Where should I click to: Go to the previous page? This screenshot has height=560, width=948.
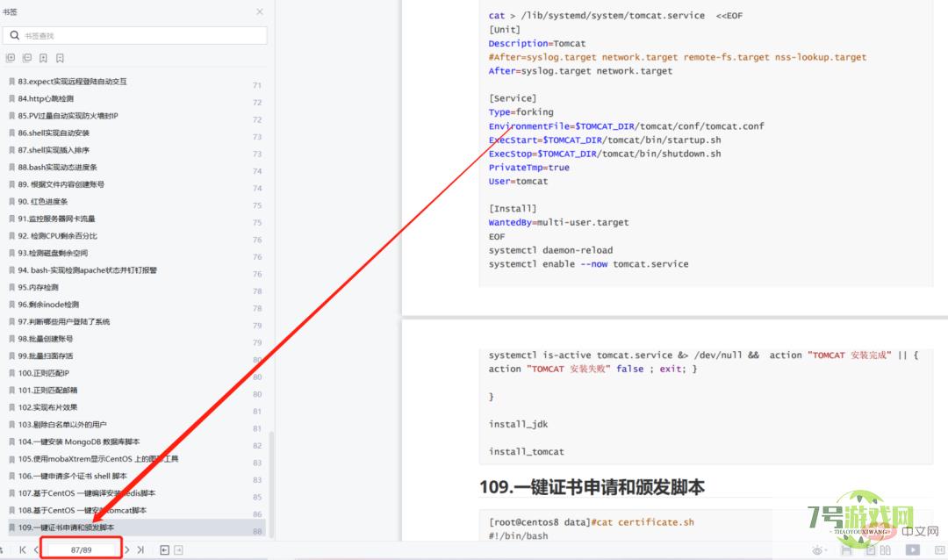(x=36, y=549)
